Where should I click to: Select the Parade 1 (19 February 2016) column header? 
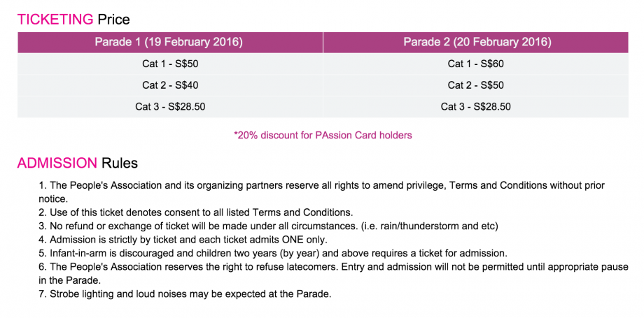(x=169, y=43)
